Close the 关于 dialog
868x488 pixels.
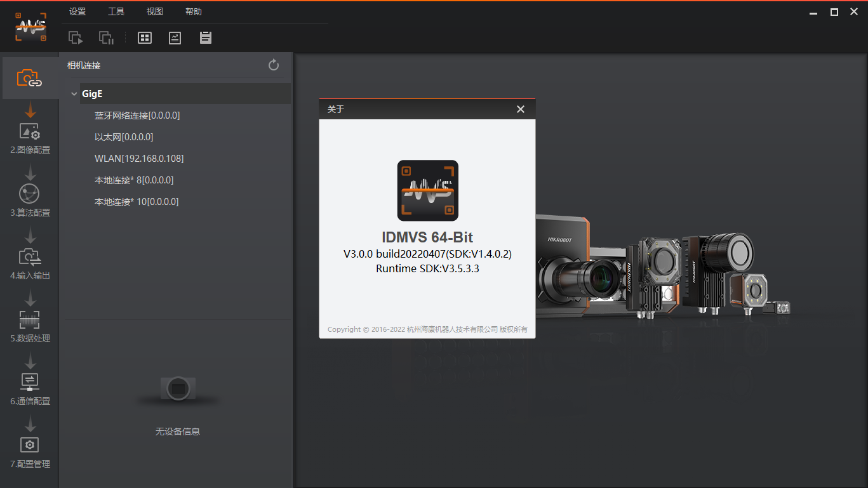[x=521, y=109]
